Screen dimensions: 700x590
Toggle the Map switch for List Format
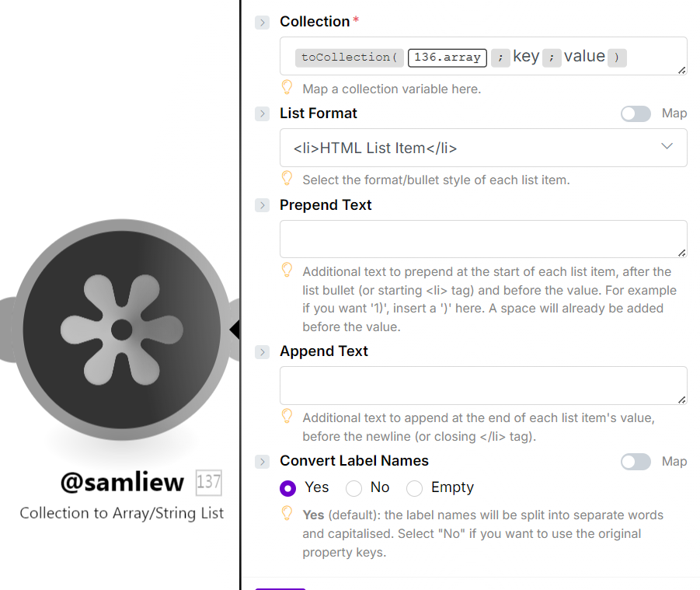636,113
